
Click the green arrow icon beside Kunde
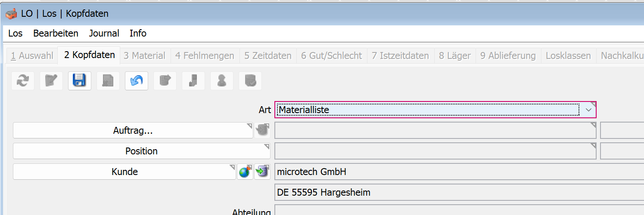point(262,172)
